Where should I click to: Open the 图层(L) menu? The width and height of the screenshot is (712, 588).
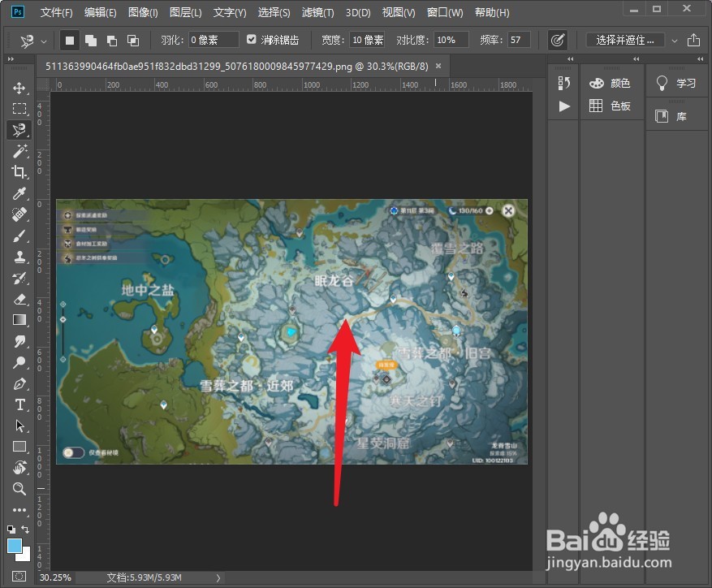point(186,12)
